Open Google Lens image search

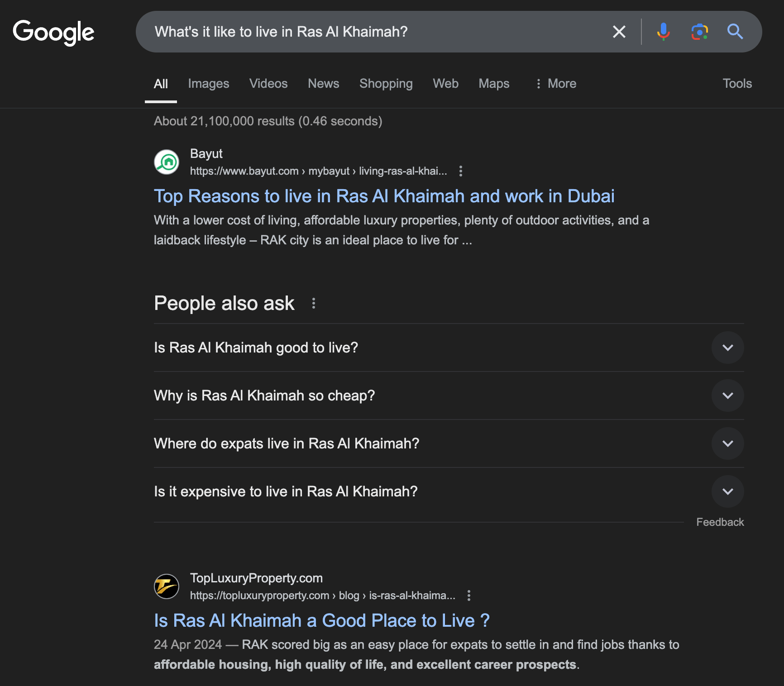(x=699, y=32)
